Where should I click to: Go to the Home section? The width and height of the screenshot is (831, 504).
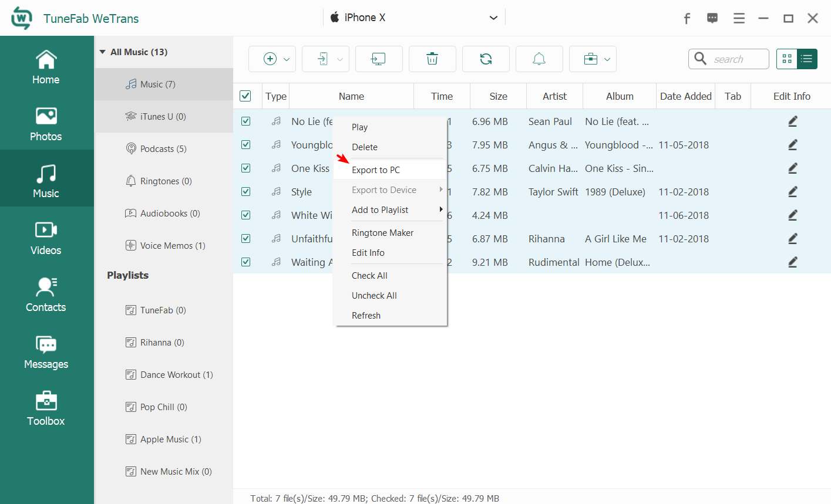click(46, 67)
